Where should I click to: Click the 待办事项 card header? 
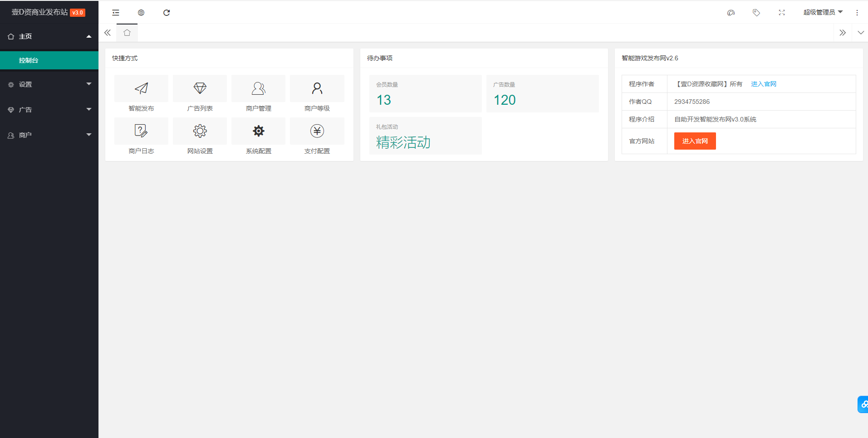click(484, 58)
